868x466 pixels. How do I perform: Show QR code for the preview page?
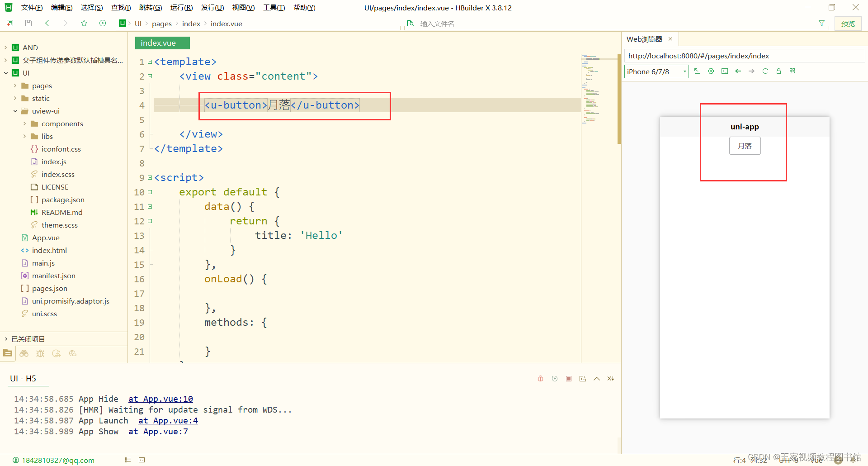(793, 71)
